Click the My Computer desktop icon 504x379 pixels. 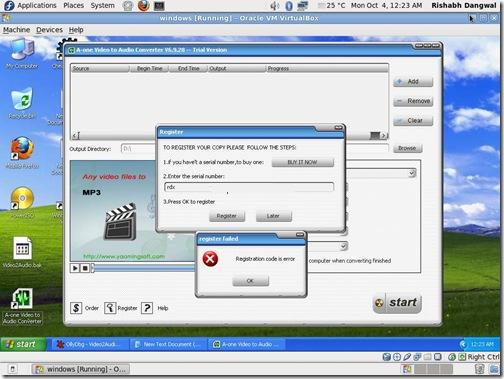click(x=22, y=54)
